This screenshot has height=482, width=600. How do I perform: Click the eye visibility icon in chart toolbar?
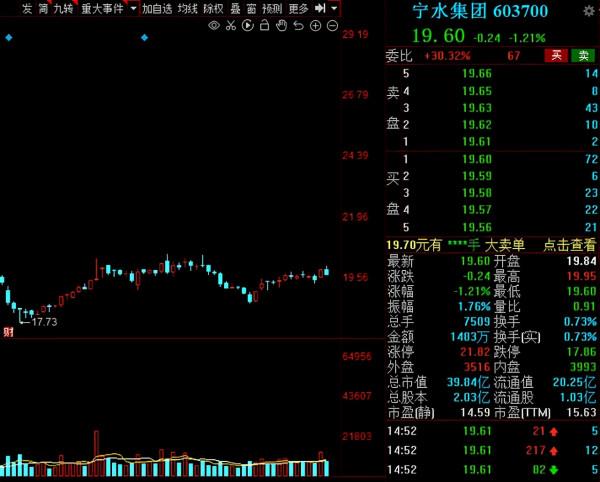(x=214, y=25)
